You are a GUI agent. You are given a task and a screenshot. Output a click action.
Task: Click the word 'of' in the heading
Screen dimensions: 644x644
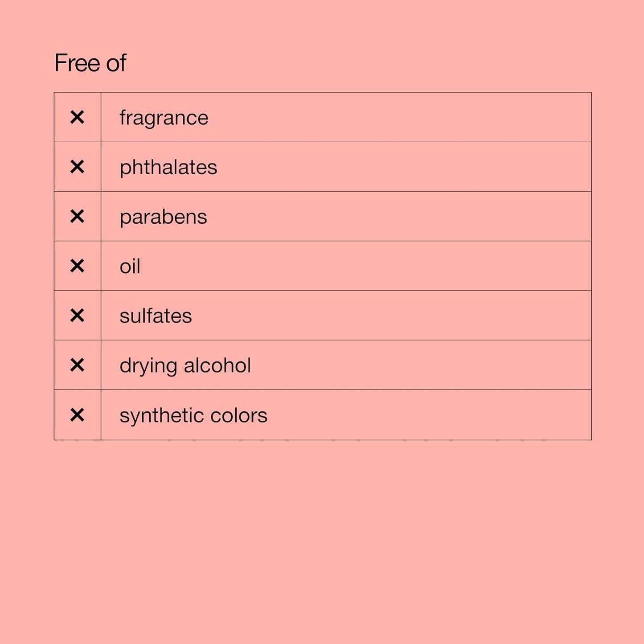click(116, 63)
